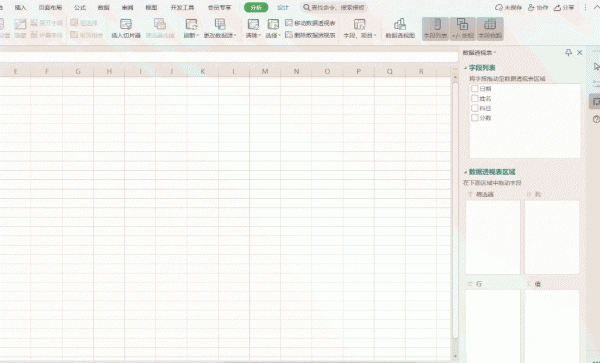Viewport: 600px width, 363px height.
Task: Click the formula bar input
Action: click(229, 57)
